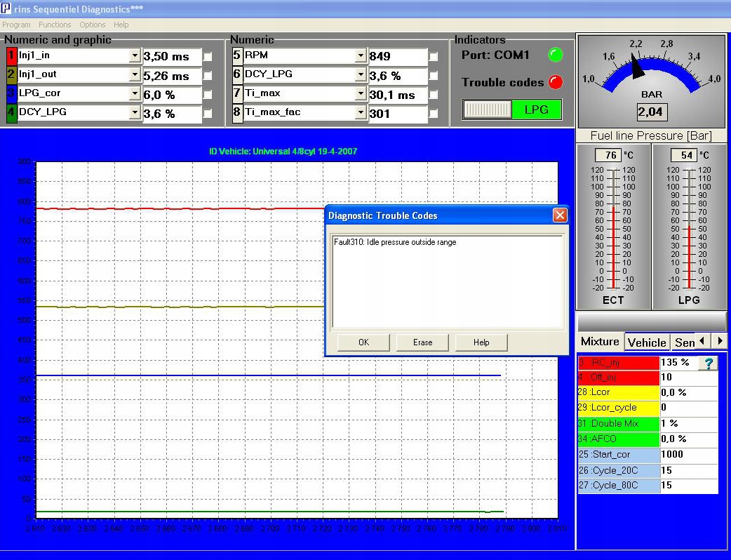Click OK in the trouble codes dialog
Screen dimensions: 731x560
point(363,342)
